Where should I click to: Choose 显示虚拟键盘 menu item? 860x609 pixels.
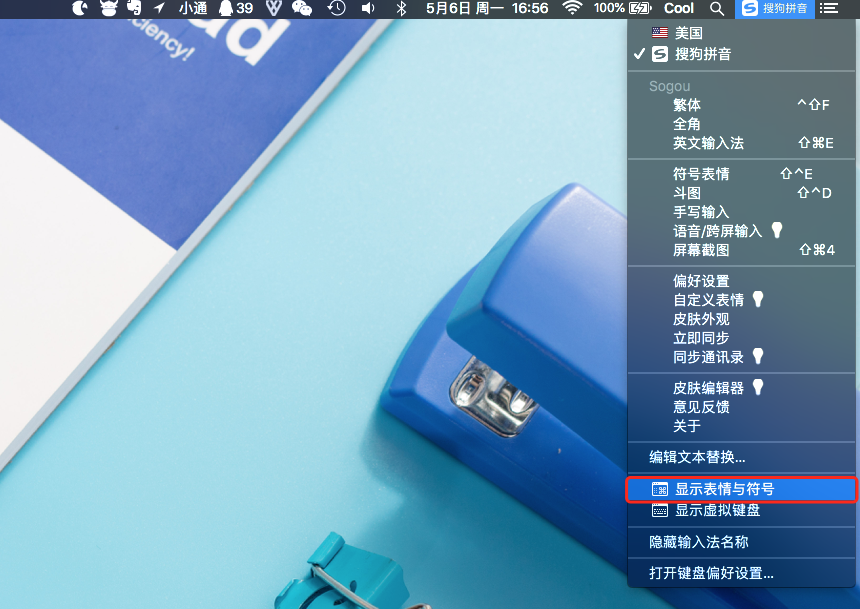point(742,510)
